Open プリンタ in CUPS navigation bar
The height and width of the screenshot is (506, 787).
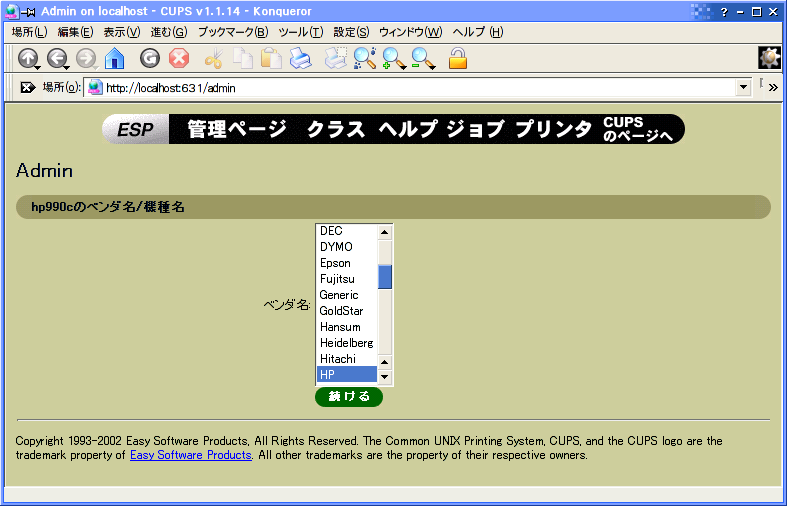tap(553, 129)
